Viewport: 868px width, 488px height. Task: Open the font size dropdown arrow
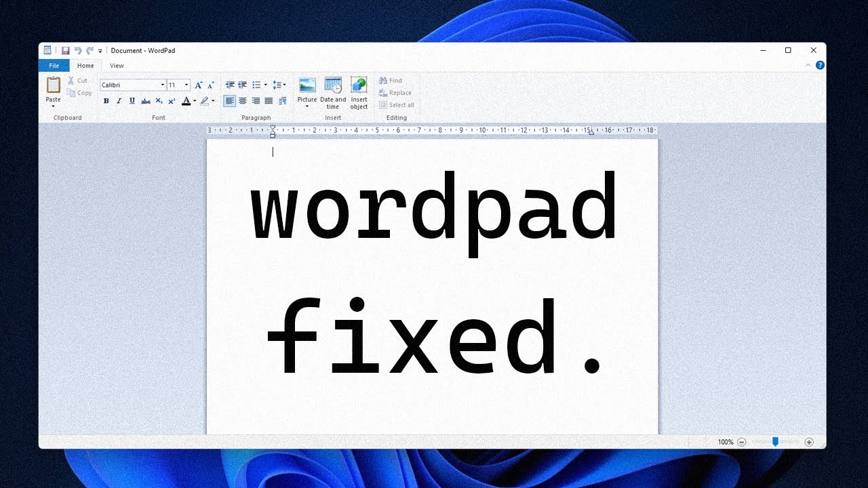point(186,85)
